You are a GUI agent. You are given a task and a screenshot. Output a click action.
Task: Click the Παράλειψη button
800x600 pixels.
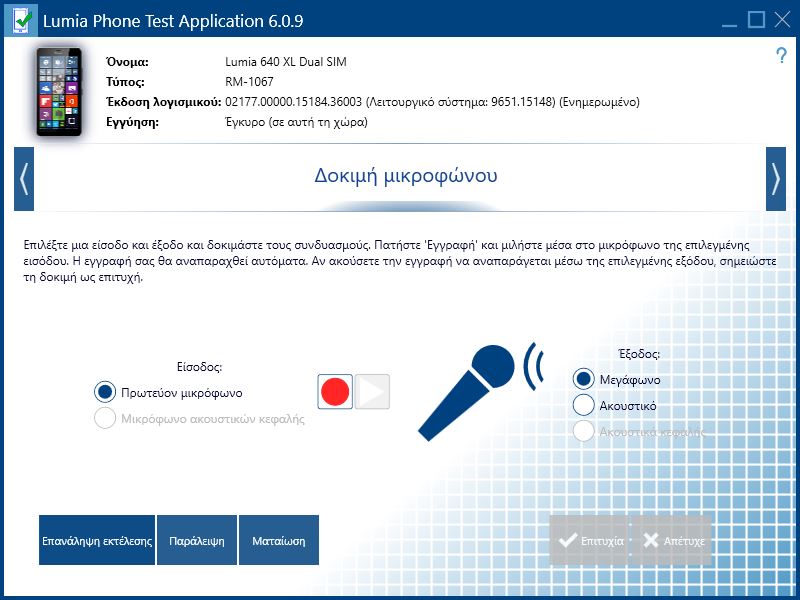coord(197,540)
